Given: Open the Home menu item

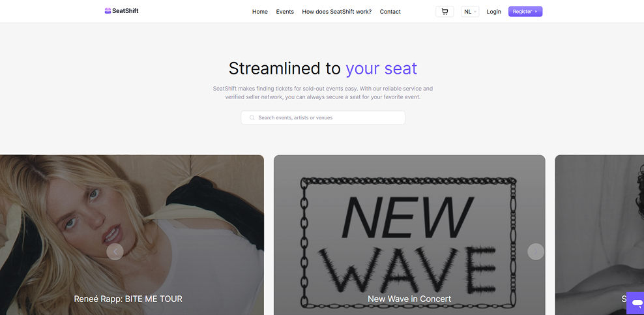Looking at the screenshot, I should pos(260,12).
